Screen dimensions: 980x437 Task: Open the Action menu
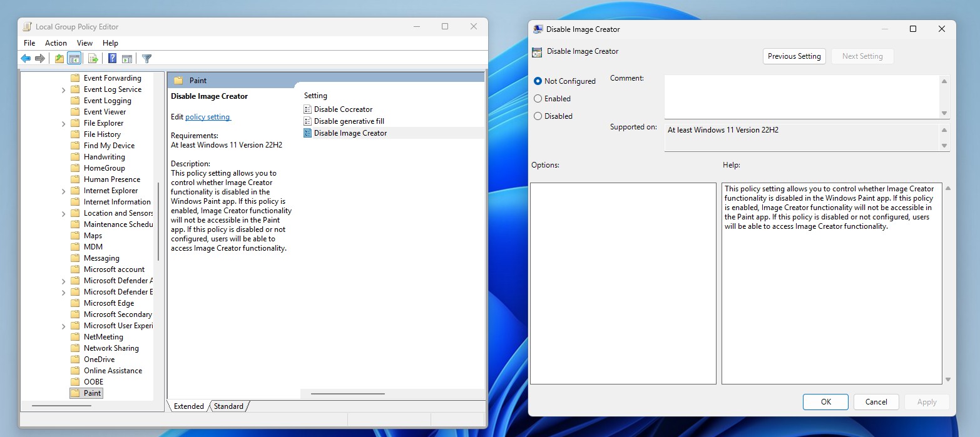[x=56, y=43]
